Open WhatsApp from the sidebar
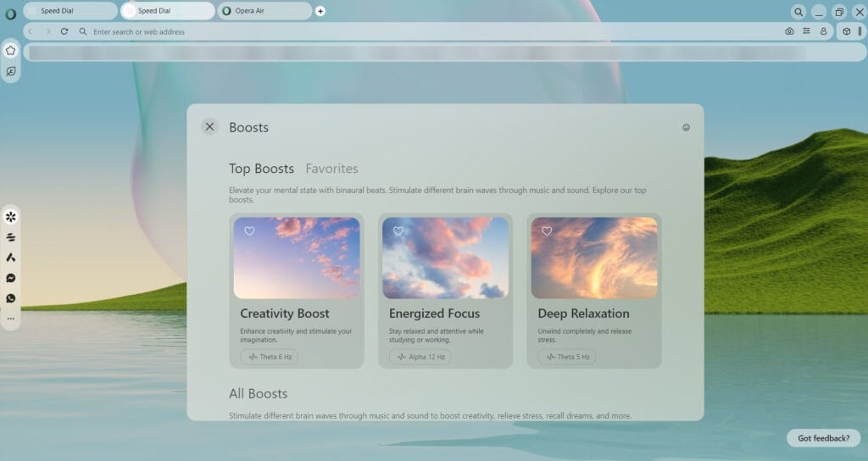The image size is (868, 461). (x=11, y=298)
